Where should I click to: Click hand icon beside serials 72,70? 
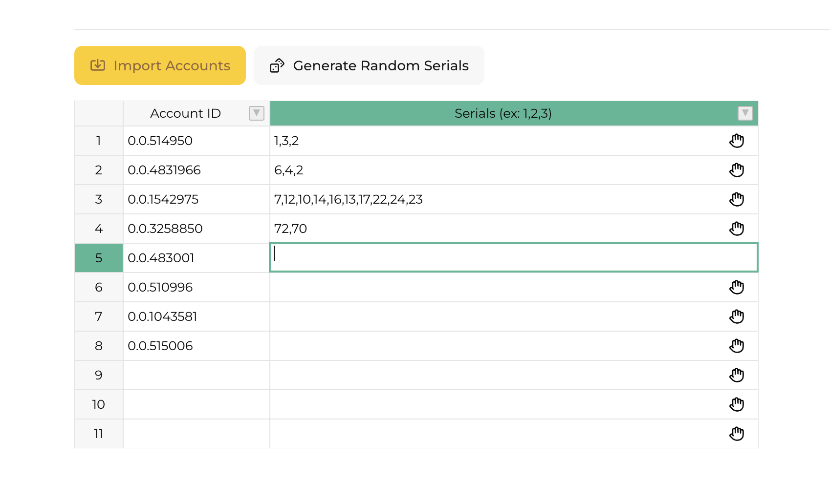tap(736, 229)
